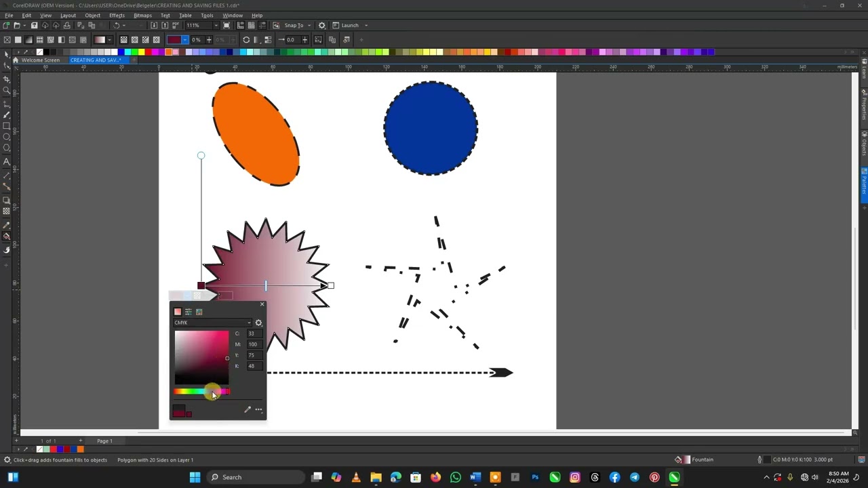Click the blue circle on canvas
Viewport: 868px width, 488px height.
(x=431, y=128)
